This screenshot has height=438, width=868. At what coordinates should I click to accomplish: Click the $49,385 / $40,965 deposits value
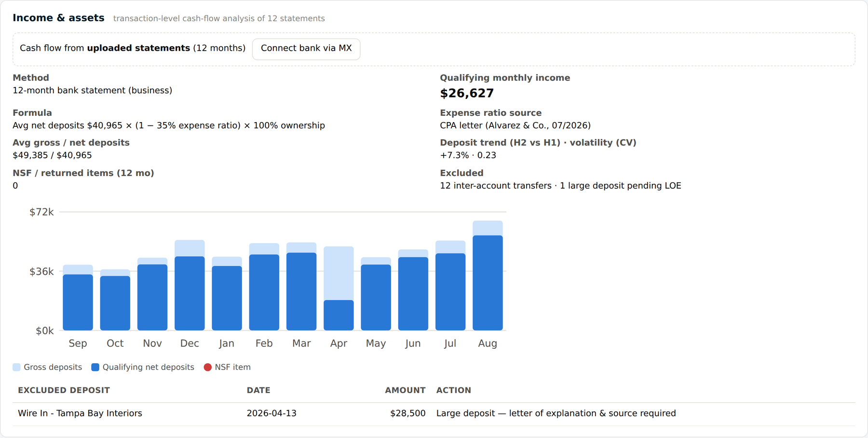pos(52,155)
